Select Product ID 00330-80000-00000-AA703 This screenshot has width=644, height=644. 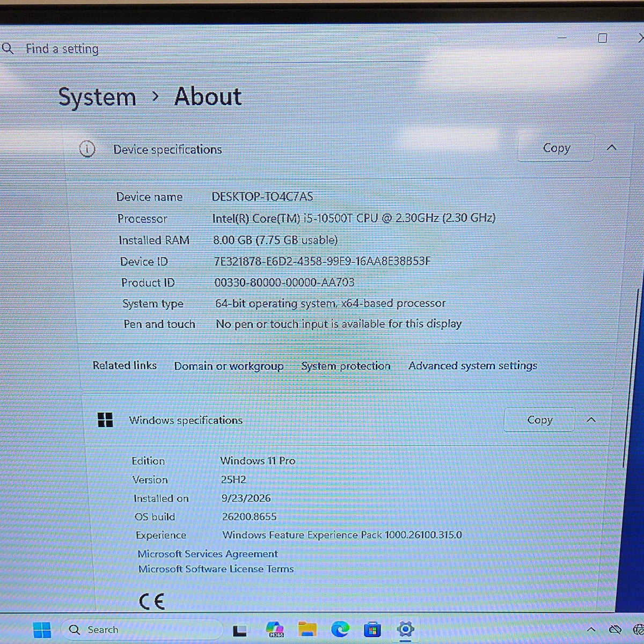pyautogui.click(x=284, y=282)
